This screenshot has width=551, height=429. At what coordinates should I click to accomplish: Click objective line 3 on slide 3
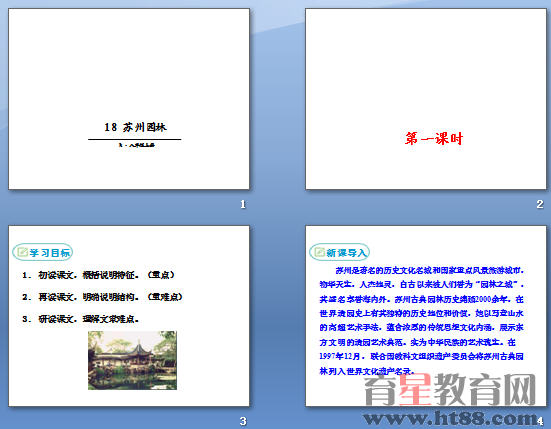click(x=81, y=319)
